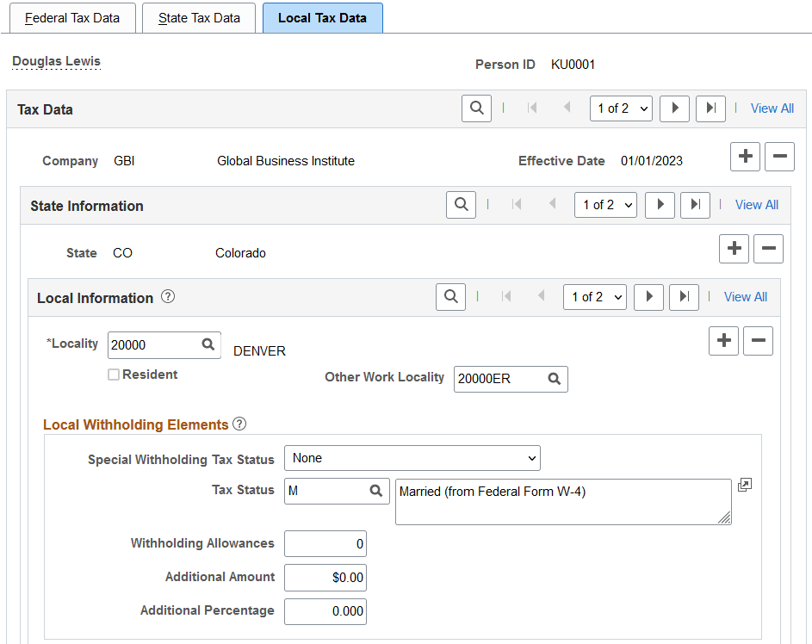This screenshot has width=812, height=644.
Task: Click the Withholding Allowances input field
Action: (325, 543)
